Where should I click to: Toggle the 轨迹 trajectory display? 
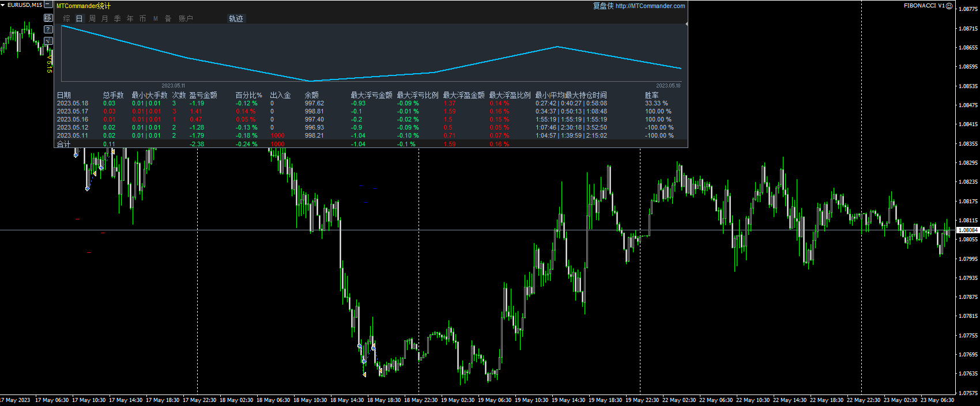coord(236,18)
